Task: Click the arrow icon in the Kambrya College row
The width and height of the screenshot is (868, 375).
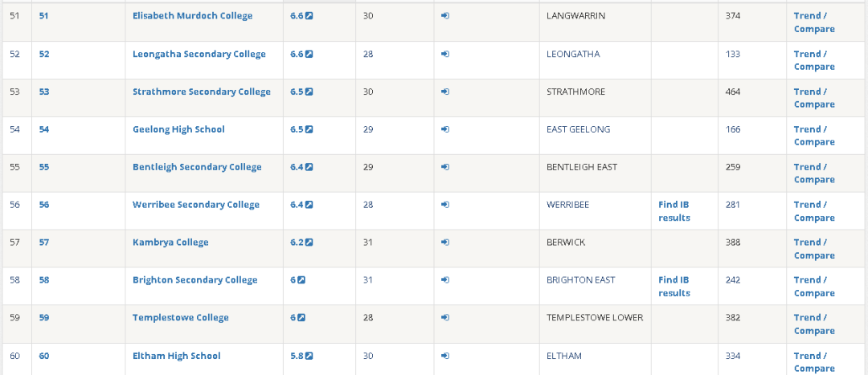Action: [x=445, y=243]
